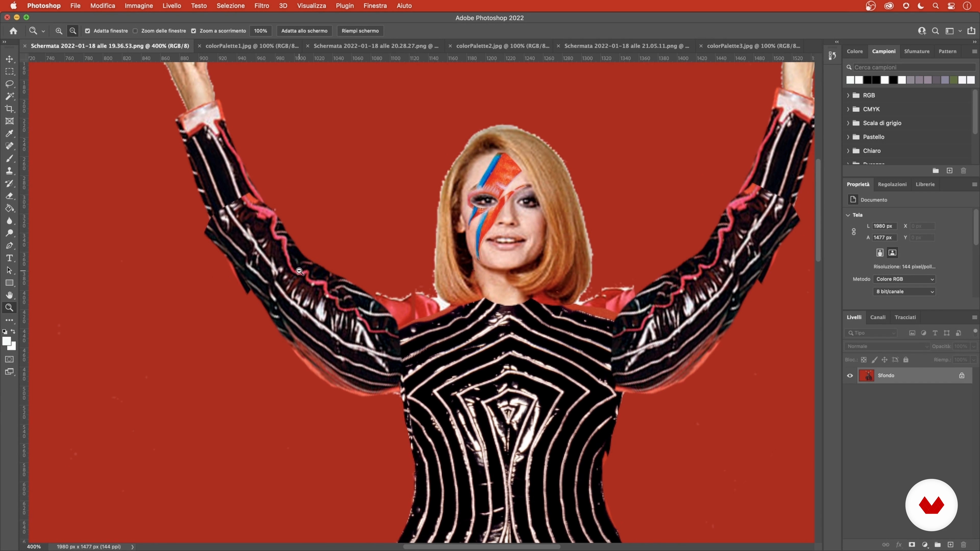Image resolution: width=980 pixels, height=551 pixels.
Task: Select the Clone Stamp tool
Action: click(x=9, y=171)
